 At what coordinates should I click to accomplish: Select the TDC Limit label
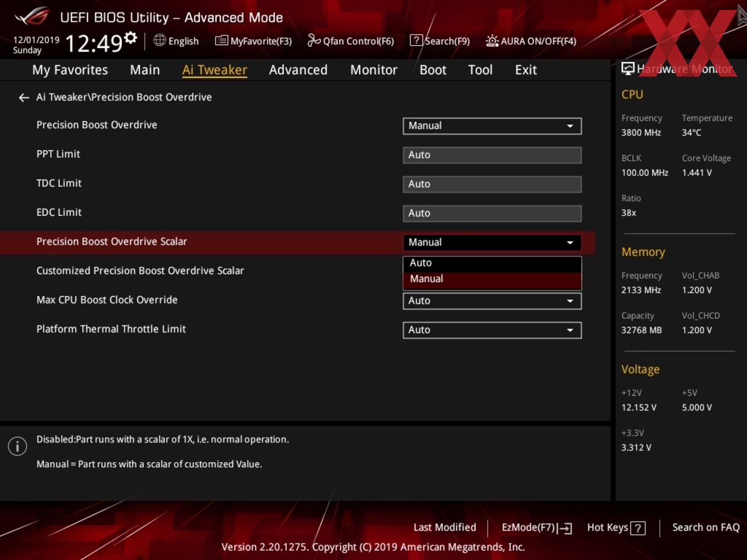click(59, 183)
